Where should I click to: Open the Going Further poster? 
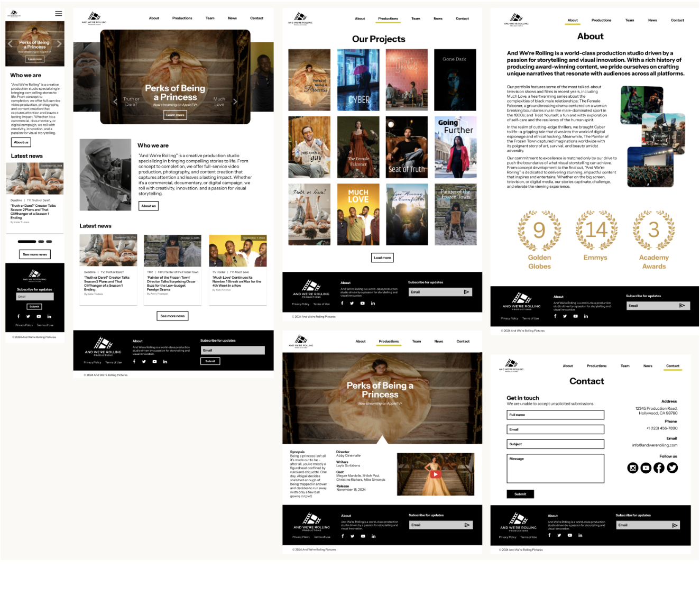455,147
